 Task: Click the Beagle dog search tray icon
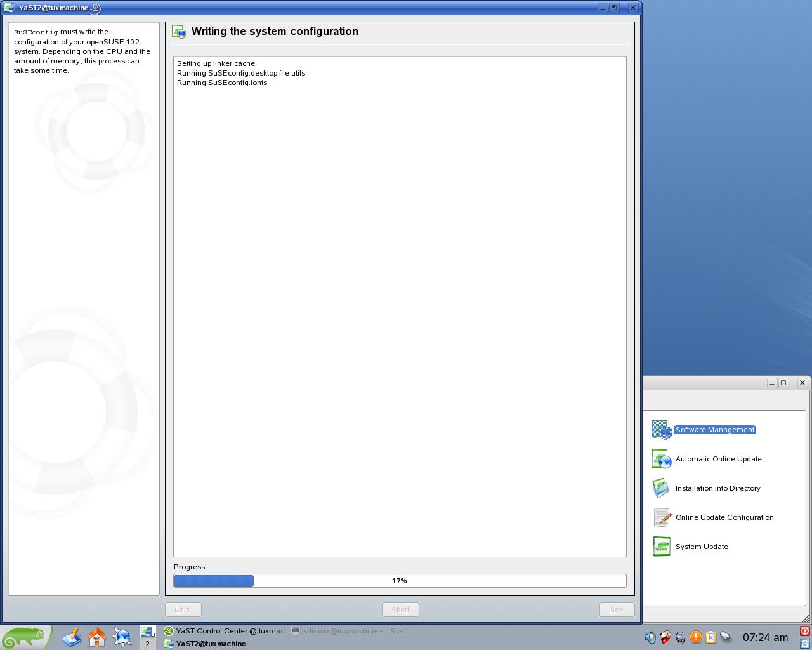[x=665, y=637]
